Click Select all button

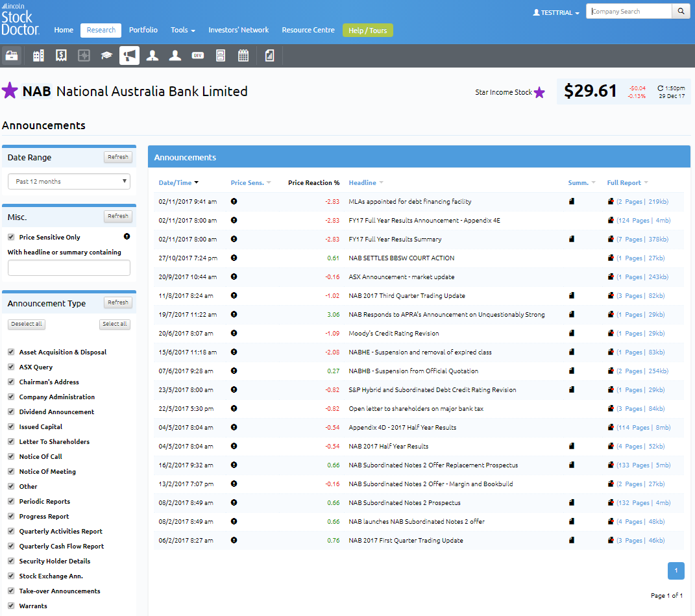click(115, 324)
